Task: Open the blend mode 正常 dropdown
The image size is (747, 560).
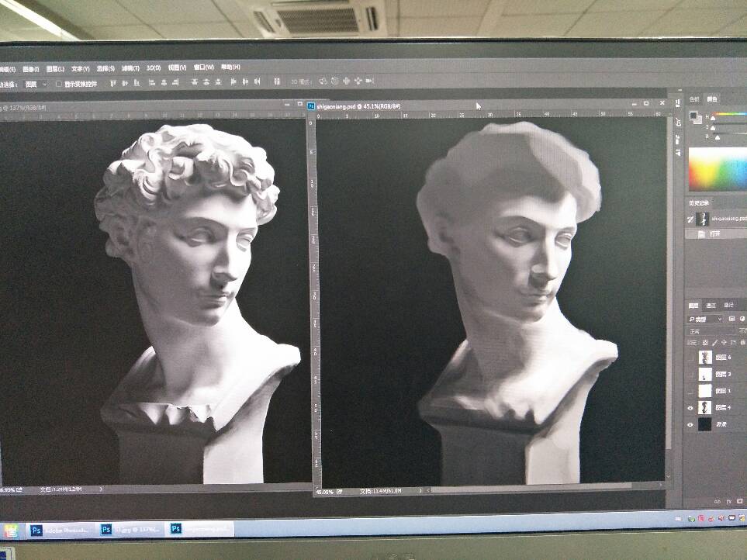Action: click(x=711, y=331)
